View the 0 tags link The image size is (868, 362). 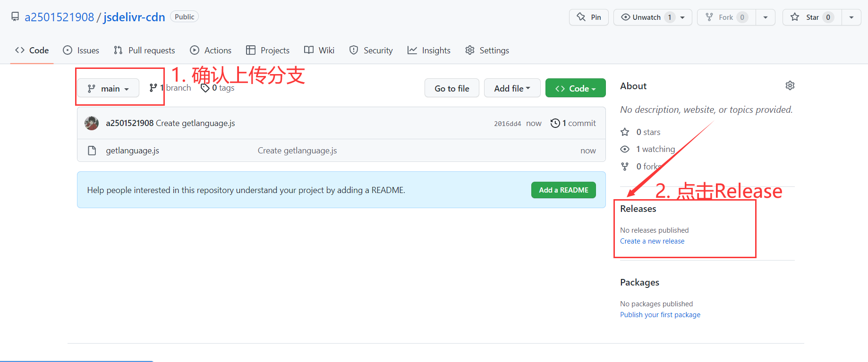(218, 88)
